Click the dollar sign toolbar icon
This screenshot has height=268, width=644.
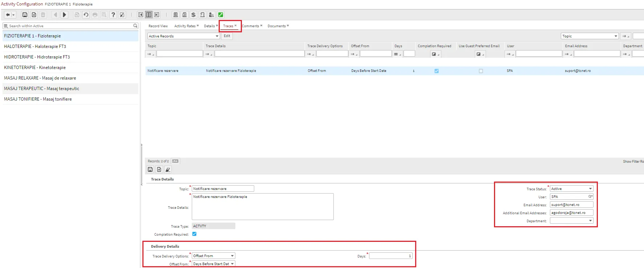click(193, 15)
